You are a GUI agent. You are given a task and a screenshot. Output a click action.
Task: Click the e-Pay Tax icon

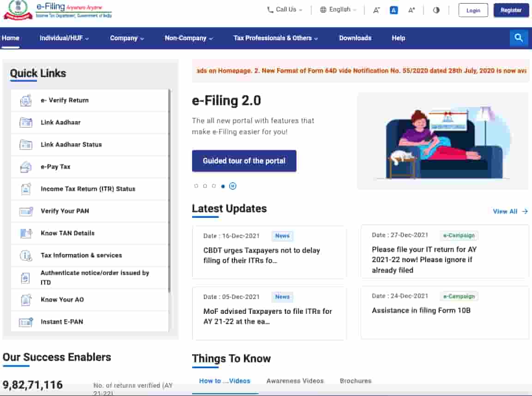tap(26, 167)
